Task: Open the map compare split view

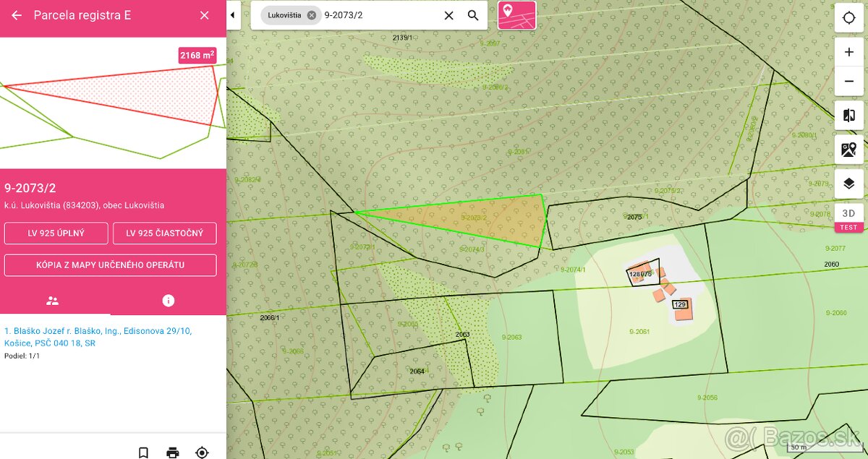Action: [849, 116]
